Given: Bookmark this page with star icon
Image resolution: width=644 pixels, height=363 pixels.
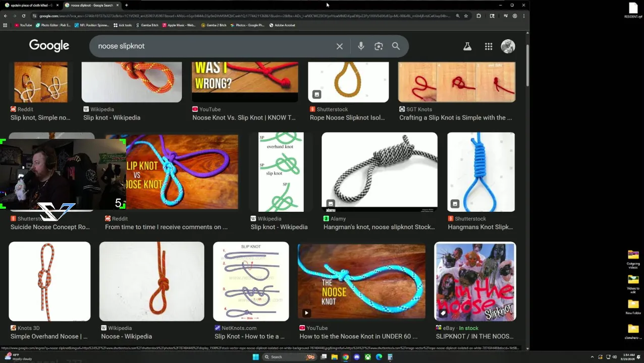Looking at the screenshot, I should (x=466, y=16).
